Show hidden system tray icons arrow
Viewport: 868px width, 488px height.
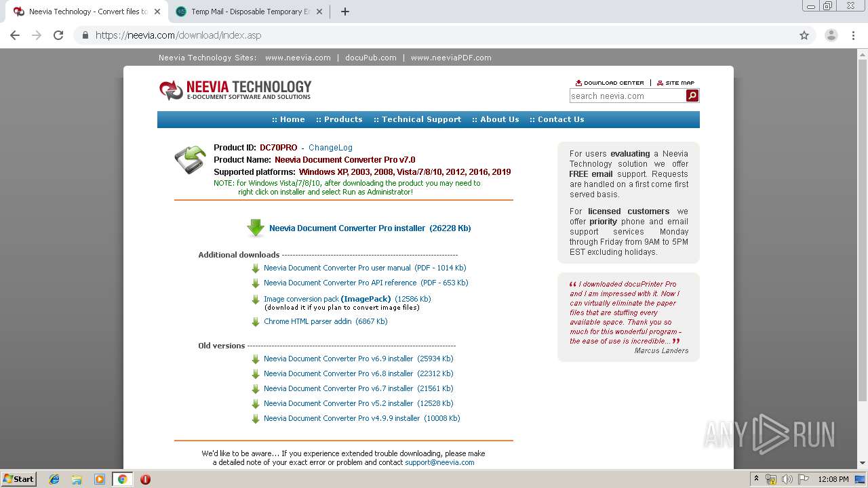[756, 479]
